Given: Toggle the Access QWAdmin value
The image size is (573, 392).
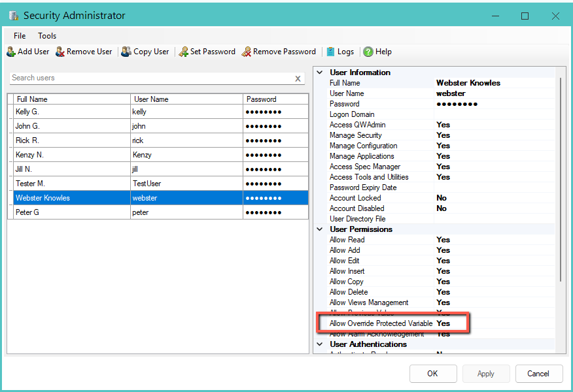Looking at the screenshot, I should click(443, 125).
